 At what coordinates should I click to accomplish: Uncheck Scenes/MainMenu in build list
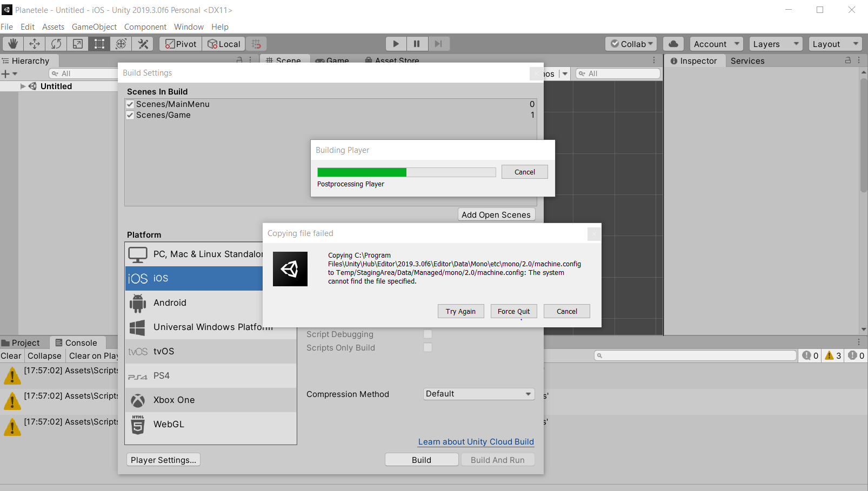130,104
